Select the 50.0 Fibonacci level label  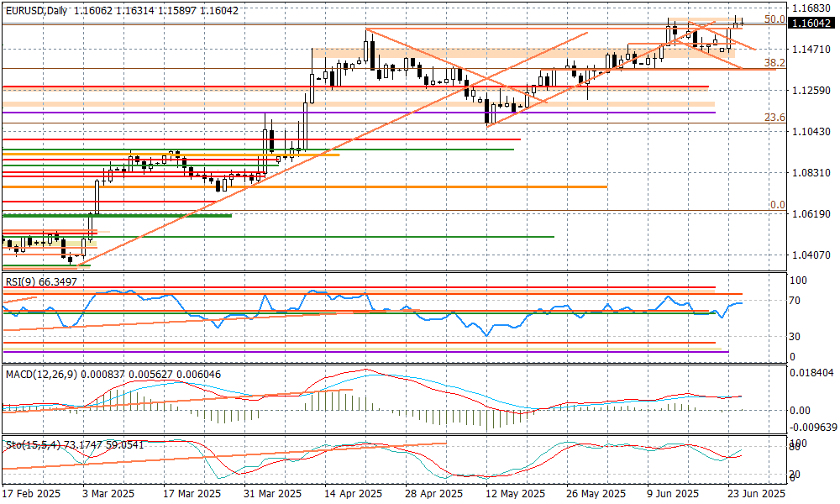(x=774, y=19)
